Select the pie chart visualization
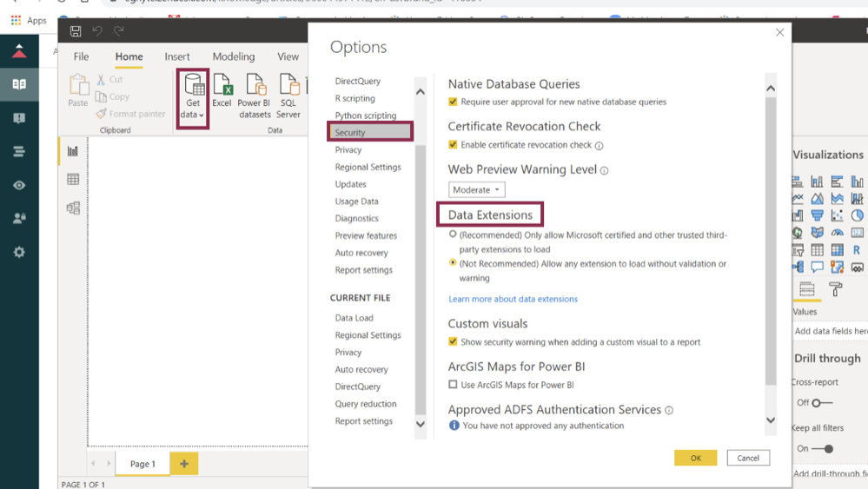 [857, 215]
